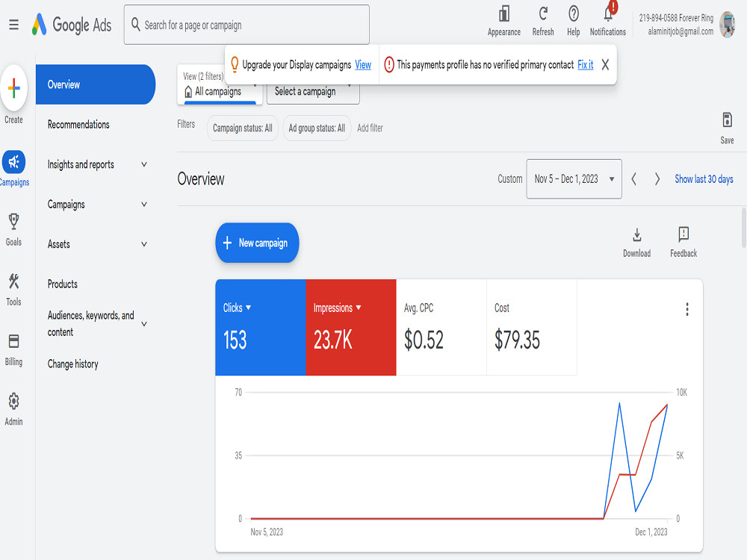This screenshot has height=560, width=747.
Task: Open Change history page
Action: pyautogui.click(x=73, y=364)
